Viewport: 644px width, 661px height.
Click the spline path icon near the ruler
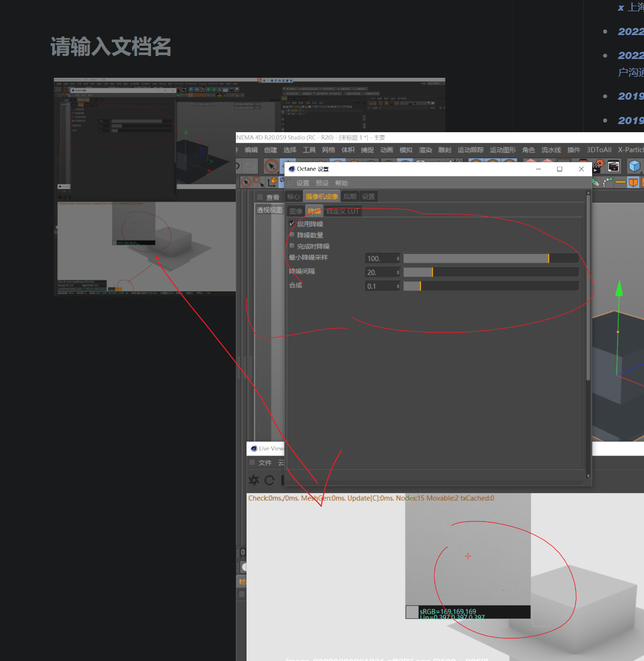pos(607,182)
